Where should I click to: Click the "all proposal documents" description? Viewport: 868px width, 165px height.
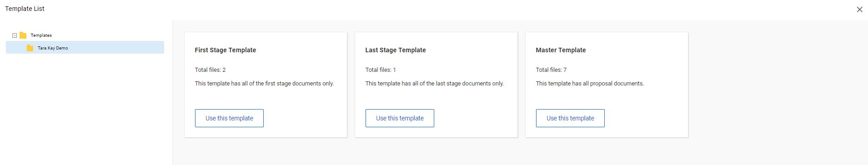tap(590, 84)
